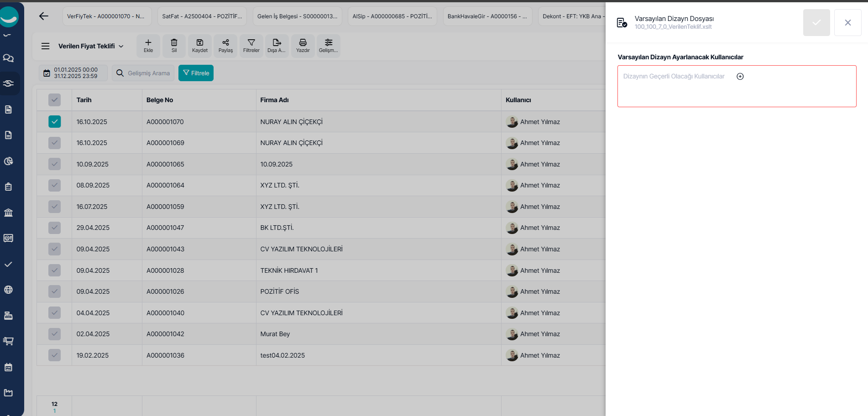
Task: Toggle the select-all header checkbox
Action: (x=54, y=100)
